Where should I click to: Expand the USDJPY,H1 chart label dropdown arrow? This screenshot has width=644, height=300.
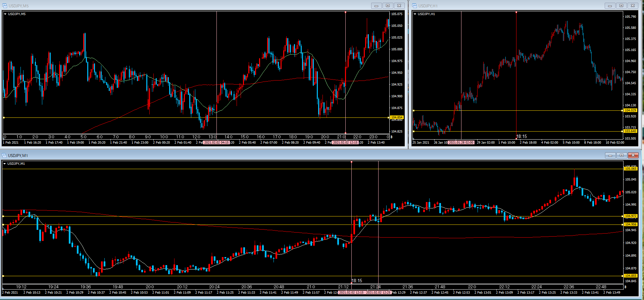click(415, 14)
